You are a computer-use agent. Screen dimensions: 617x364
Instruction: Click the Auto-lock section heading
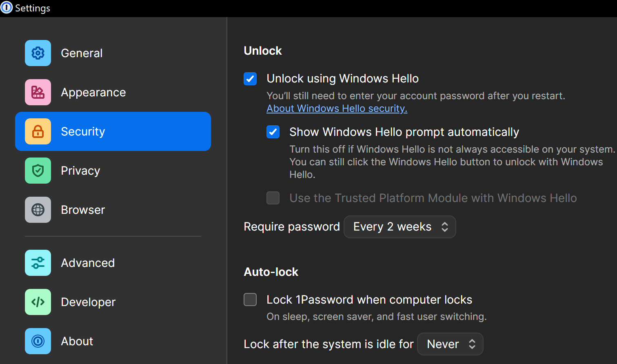click(271, 271)
